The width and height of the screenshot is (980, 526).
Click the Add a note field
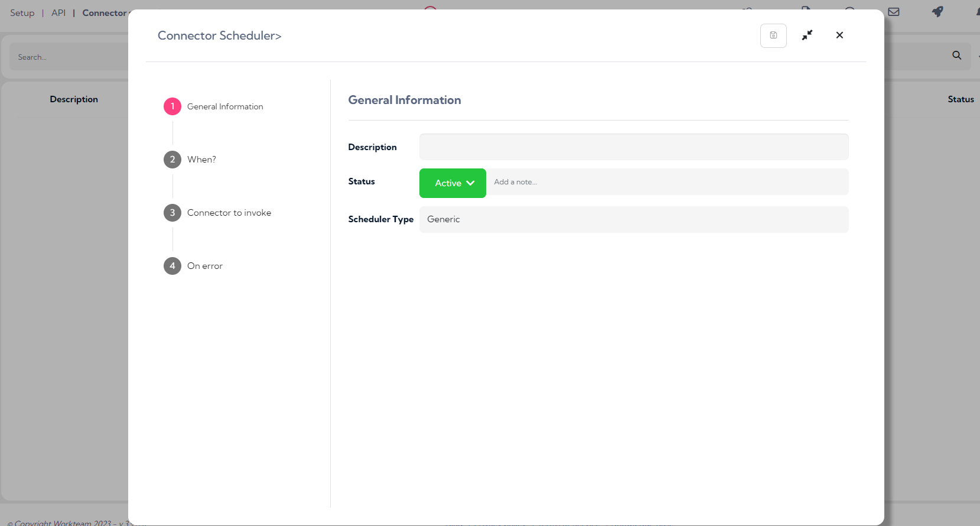click(x=667, y=182)
